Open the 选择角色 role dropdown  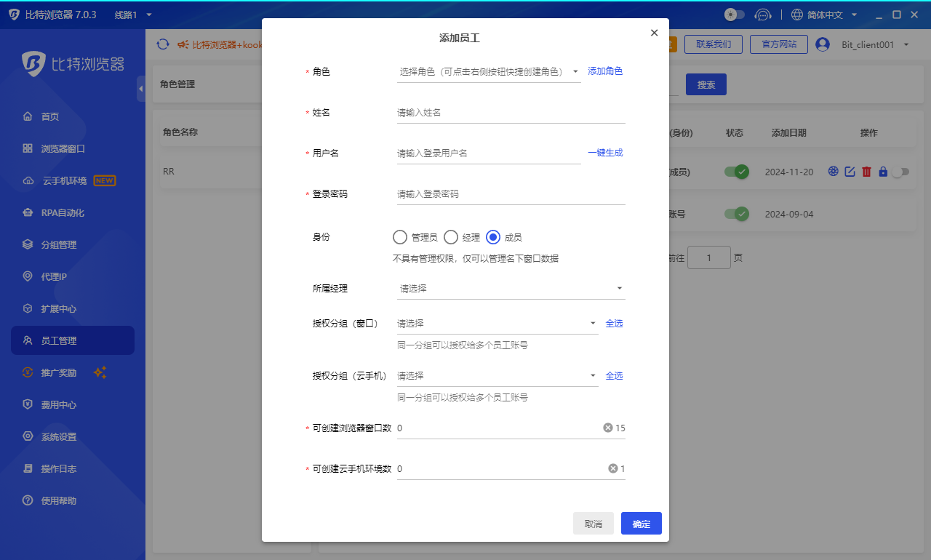pyautogui.click(x=489, y=71)
